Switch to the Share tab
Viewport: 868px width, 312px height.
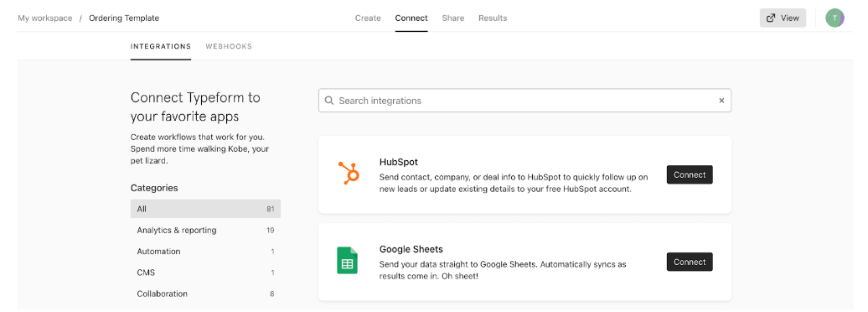452,18
